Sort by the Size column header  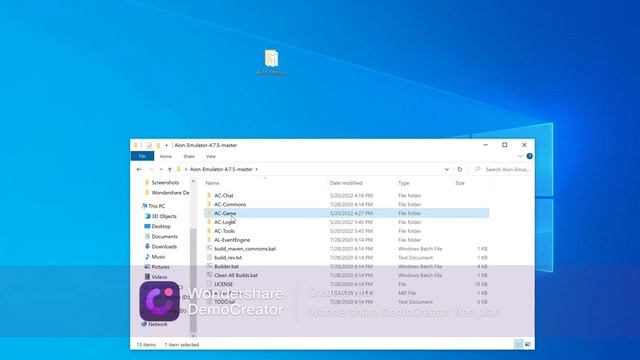tap(460, 183)
